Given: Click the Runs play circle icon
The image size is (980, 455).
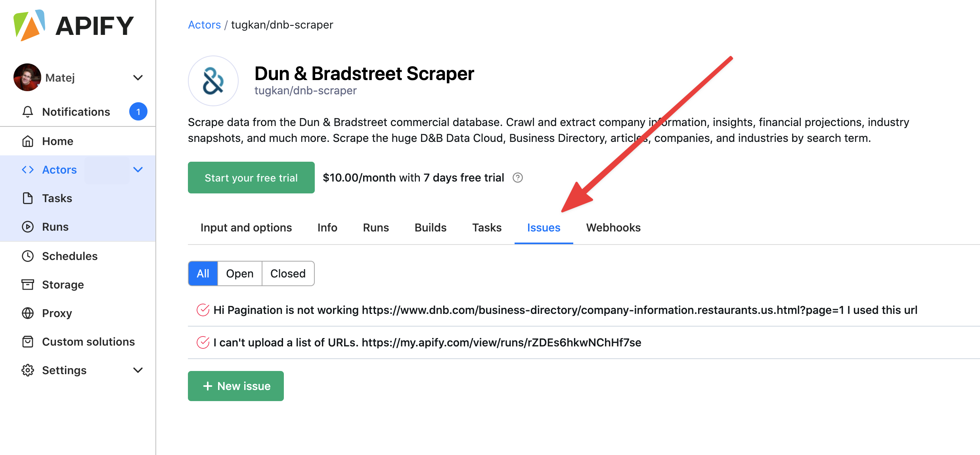Looking at the screenshot, I should tap(28, 227).
